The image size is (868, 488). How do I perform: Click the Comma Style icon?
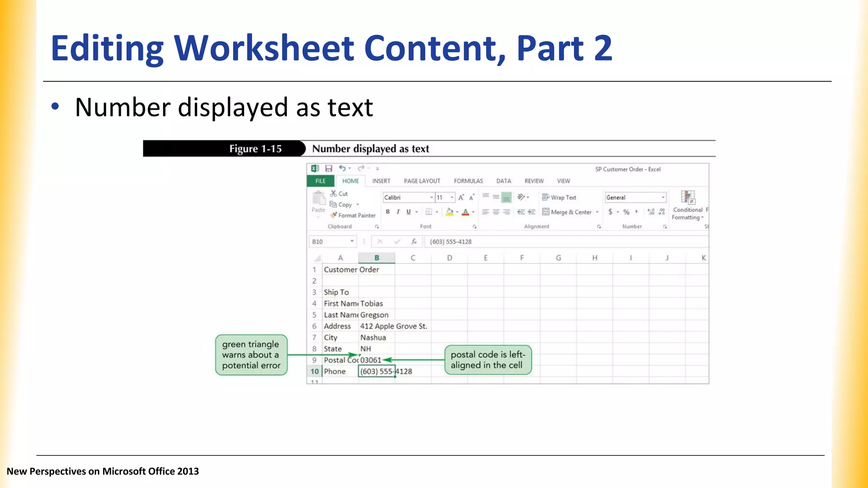637,212
